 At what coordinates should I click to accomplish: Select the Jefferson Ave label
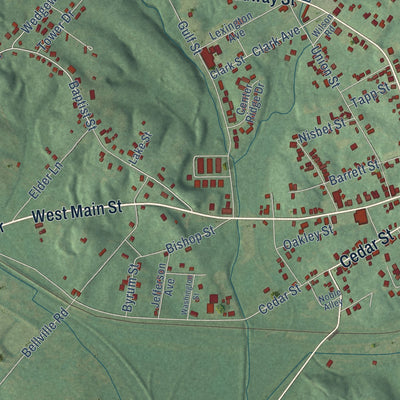pyautogui.click(x=163, y=284)
